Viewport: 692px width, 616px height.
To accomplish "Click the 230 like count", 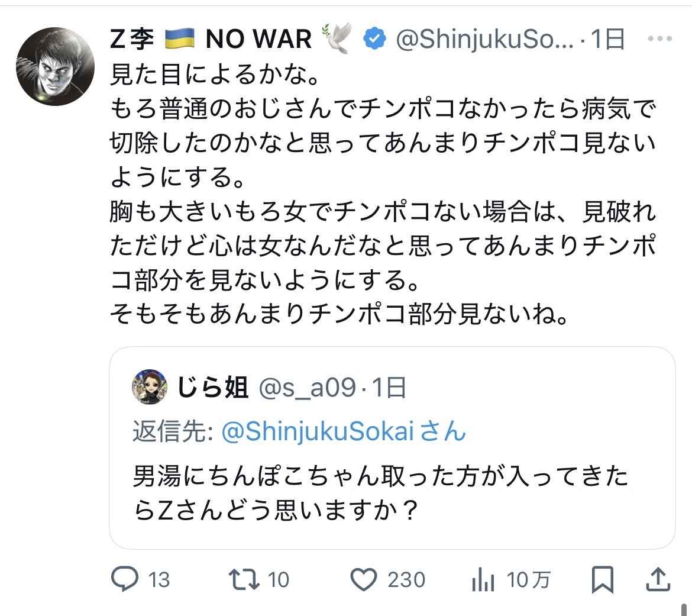I will tap(406, 580).
